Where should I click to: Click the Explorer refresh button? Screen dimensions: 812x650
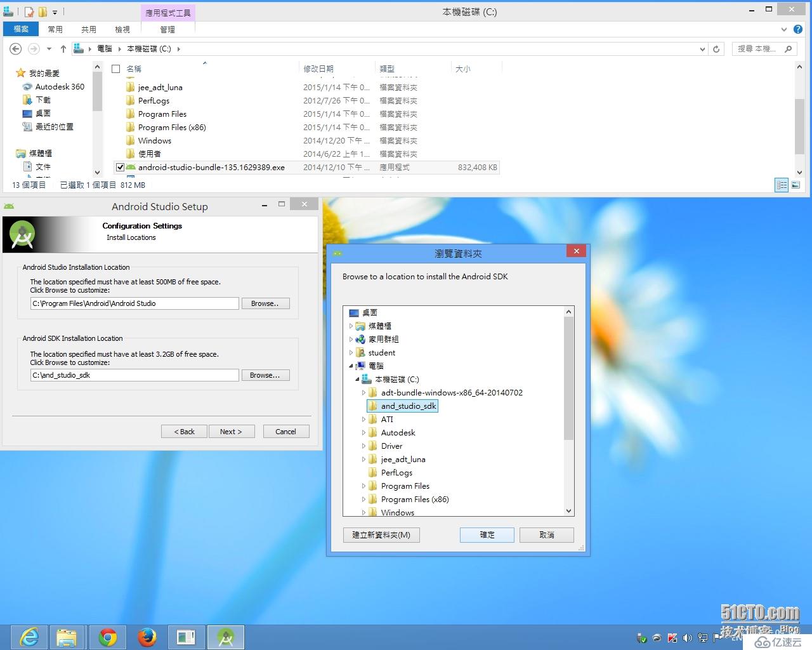point(716,49)
